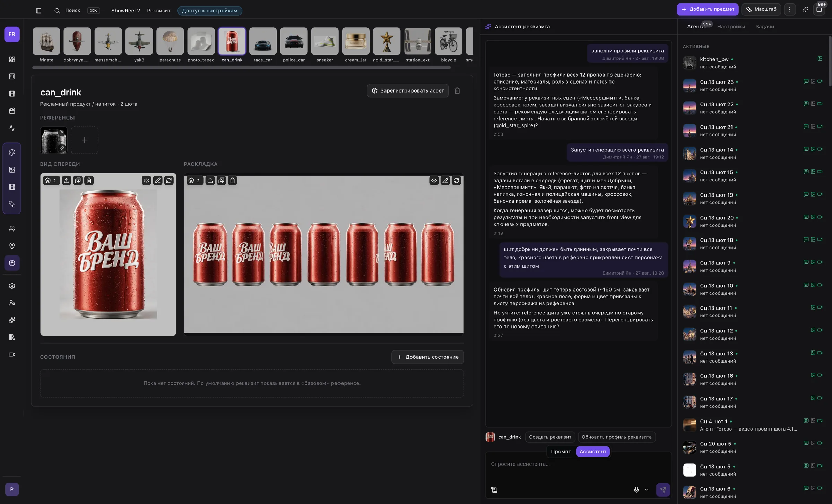Click the Добавить предмет button

[707, 9]
